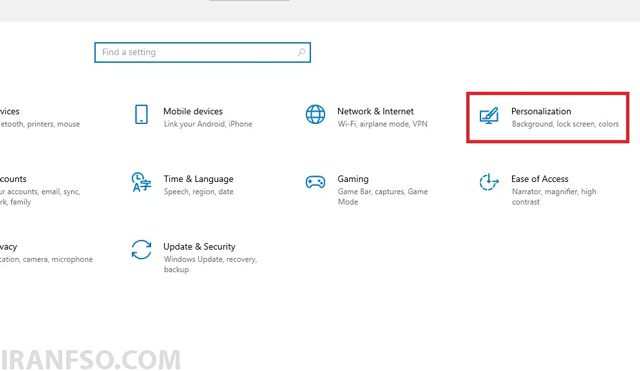Image resolution: width=640 pixels, height=371 pixels.
Task: Click the Ease of Access icon
Action: click(489, 182)
